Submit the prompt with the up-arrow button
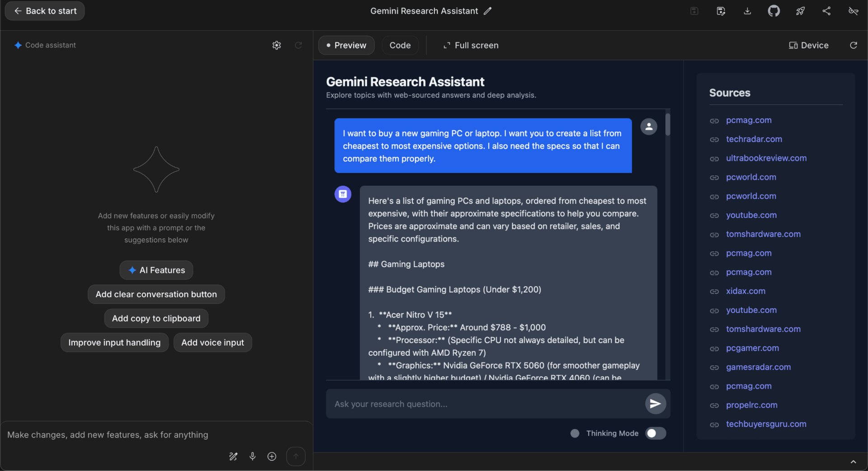The height and width of the screenshot is (471, 868). [x=296, y=457]
